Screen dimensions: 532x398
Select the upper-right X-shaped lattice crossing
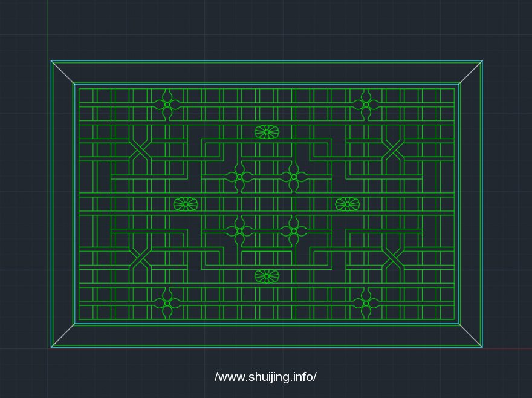pyautogui.click(x=393, y=150)
